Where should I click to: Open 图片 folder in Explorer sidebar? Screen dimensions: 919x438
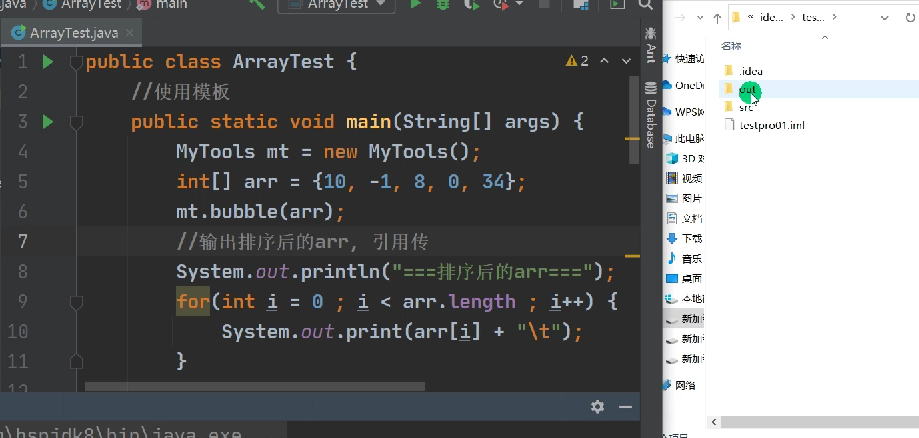click(x=685, y=198)
